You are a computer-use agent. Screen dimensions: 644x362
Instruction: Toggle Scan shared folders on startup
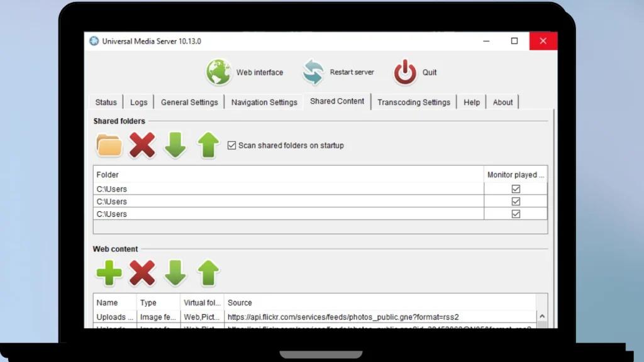tap(231, 145)
